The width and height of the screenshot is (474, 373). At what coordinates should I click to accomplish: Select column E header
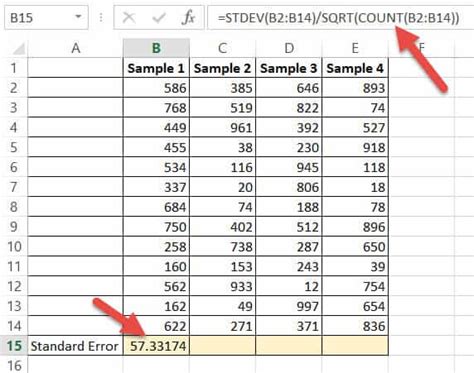(355, 48)
